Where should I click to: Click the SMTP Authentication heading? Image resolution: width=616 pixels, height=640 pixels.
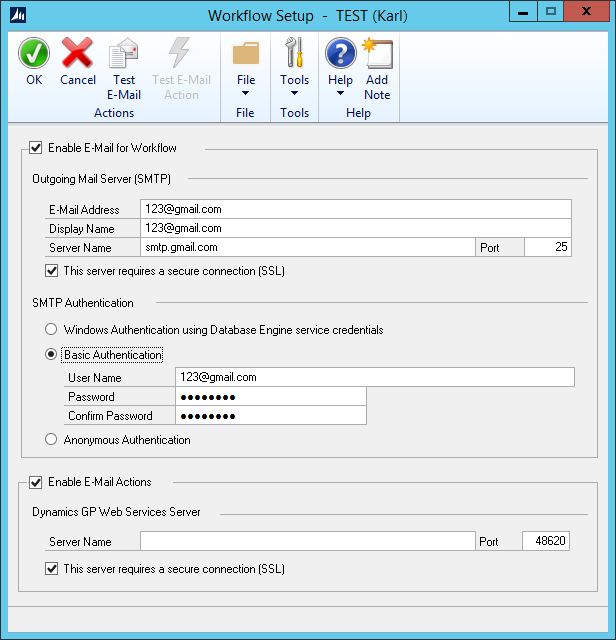pyautogui.click(x=83, y=303)
